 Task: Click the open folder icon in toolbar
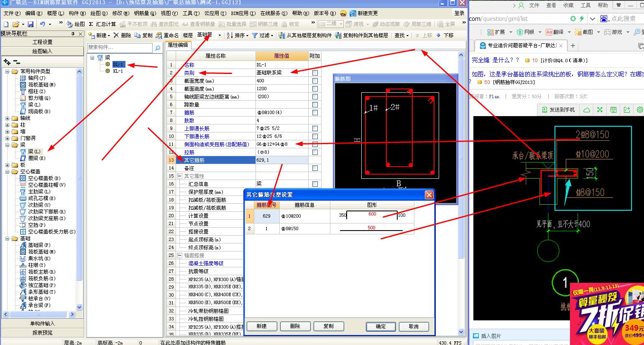(x=16, y=24)
